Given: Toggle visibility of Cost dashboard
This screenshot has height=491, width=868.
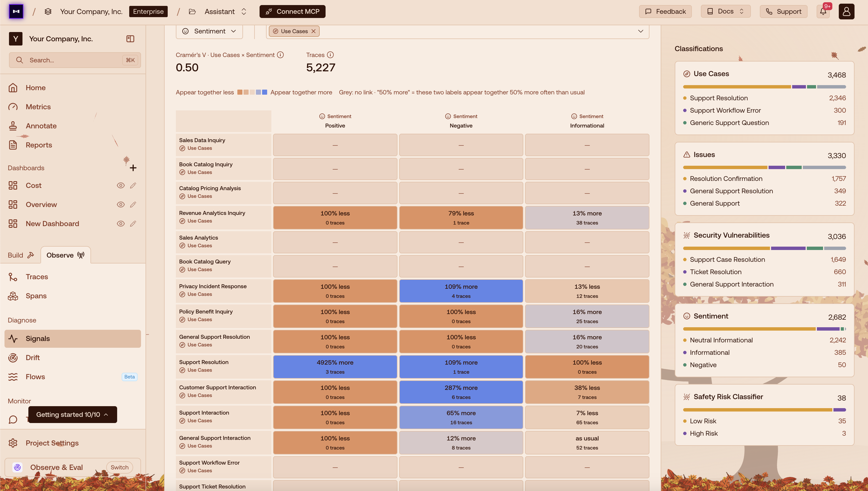Looking at the screenshot, I should (x=121, y=185).
